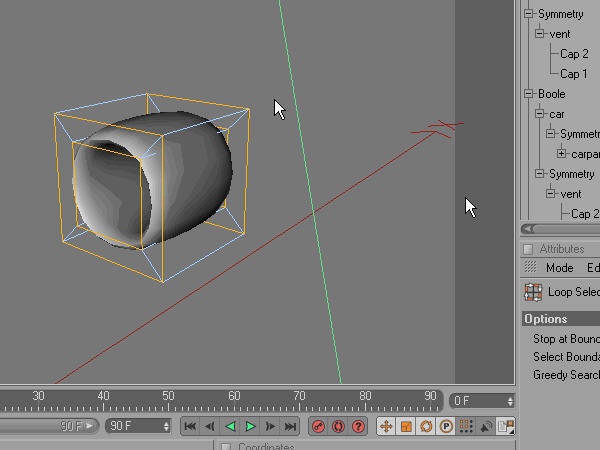Select the Cap 1 object

(x=573, y=74)
